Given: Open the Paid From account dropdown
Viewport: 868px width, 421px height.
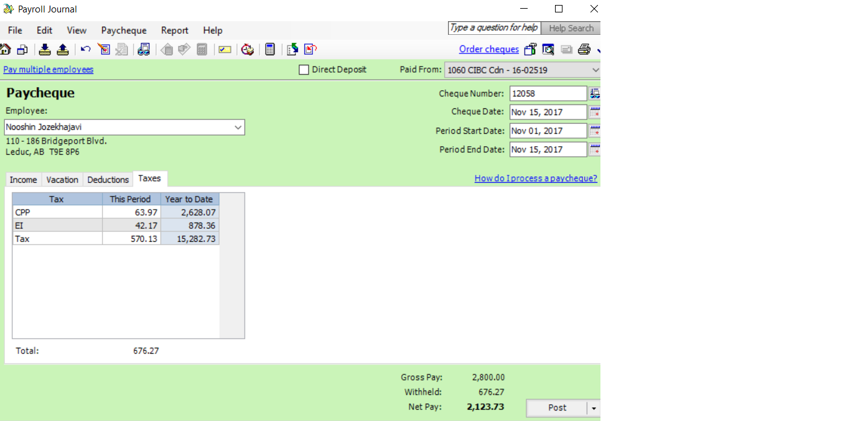Looking at the screenshot, I should [595, 70].
